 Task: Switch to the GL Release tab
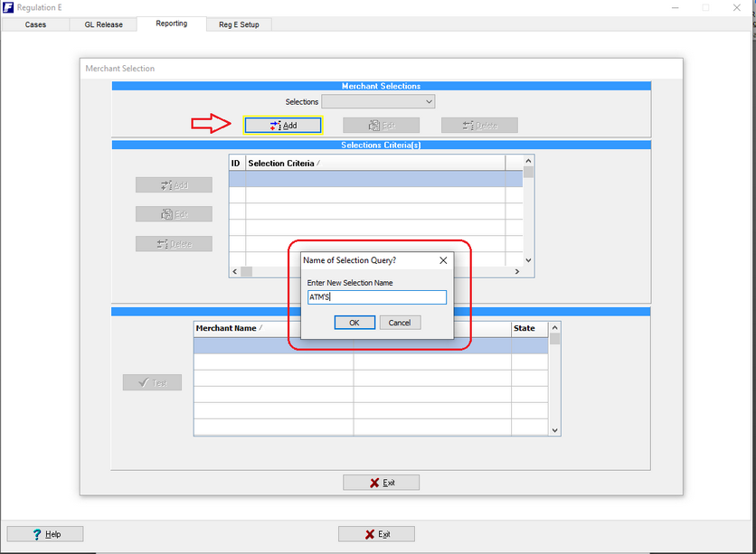pyautogui.click(x=104, y=24)
